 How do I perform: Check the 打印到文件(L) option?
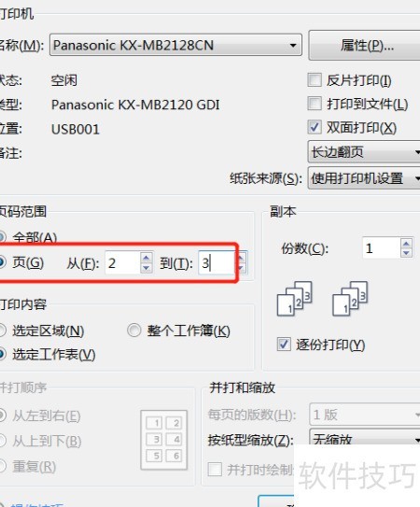tap(315, 104)
